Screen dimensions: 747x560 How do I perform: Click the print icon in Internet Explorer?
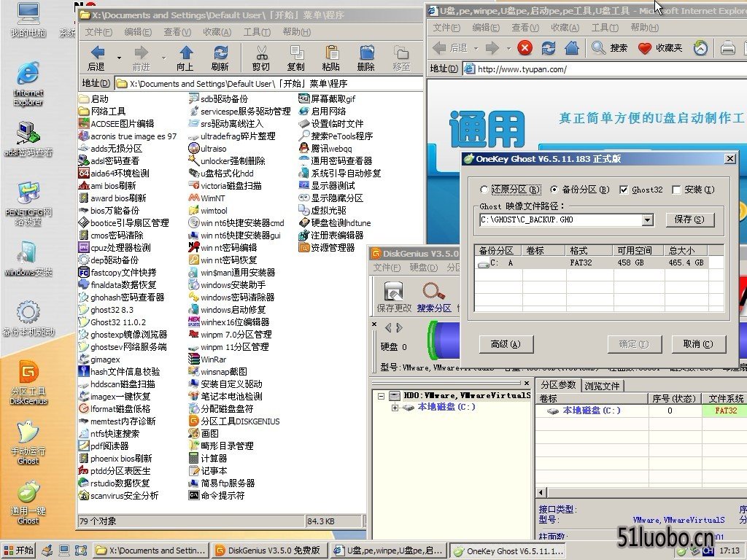(728, 47)
